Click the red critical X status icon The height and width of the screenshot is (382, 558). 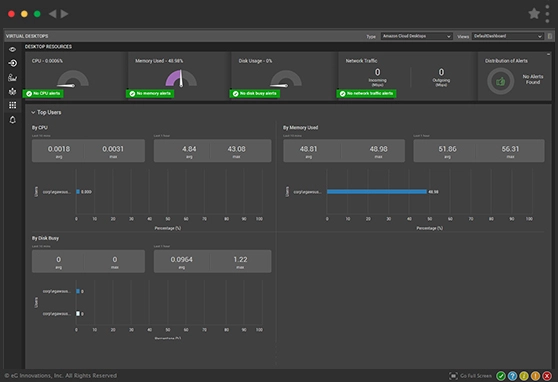coord(547,376)
